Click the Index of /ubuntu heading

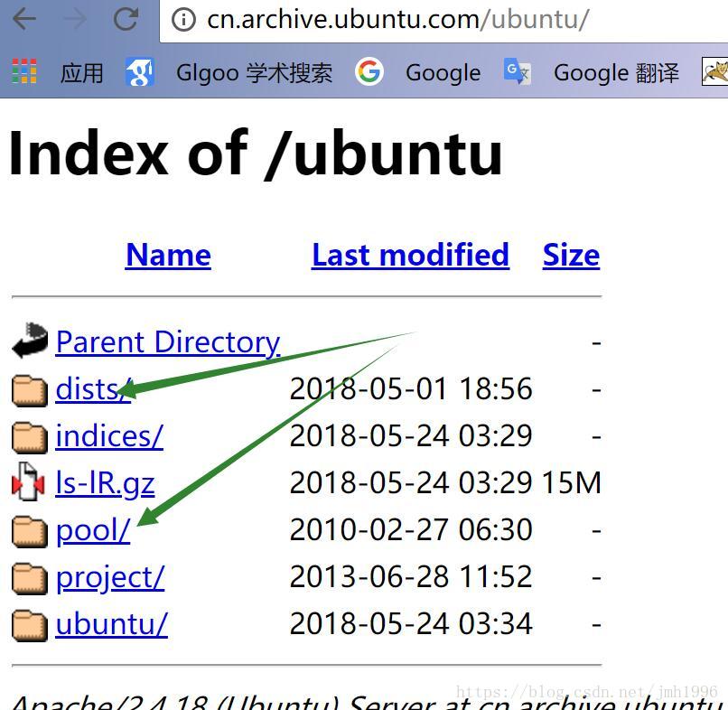click(x=256, y=154)
